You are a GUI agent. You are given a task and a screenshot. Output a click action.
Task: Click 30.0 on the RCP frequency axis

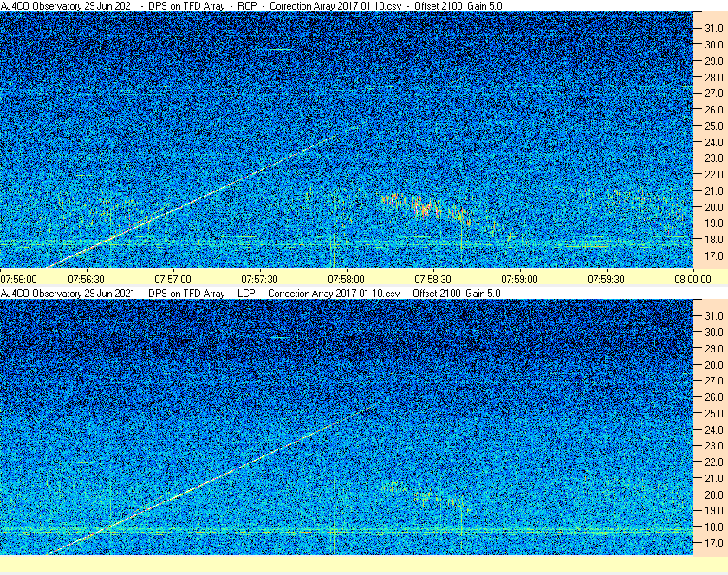[x=714, y=44]
